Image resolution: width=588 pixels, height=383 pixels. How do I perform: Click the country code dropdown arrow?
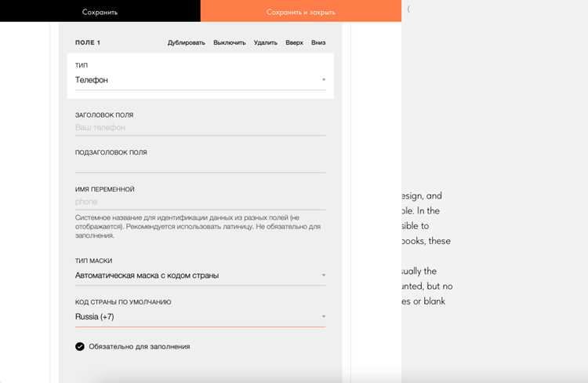pyautogui.click(x=324, y=316)
